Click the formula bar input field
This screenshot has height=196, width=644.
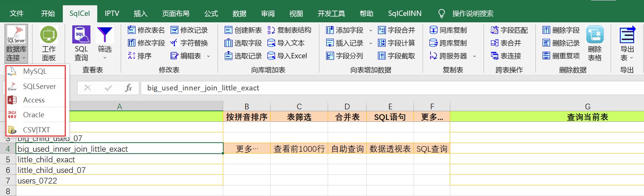(392, 88)
